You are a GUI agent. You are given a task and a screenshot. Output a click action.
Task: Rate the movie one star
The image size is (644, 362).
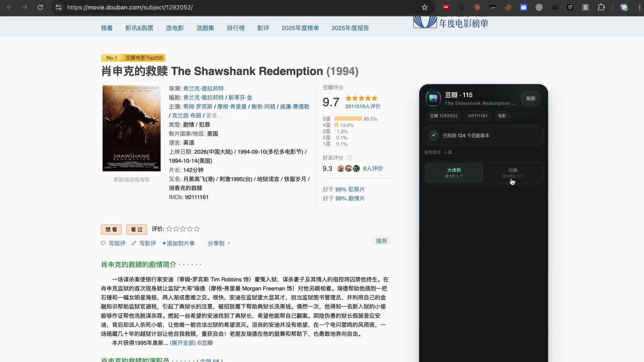[x=169, y=229]
